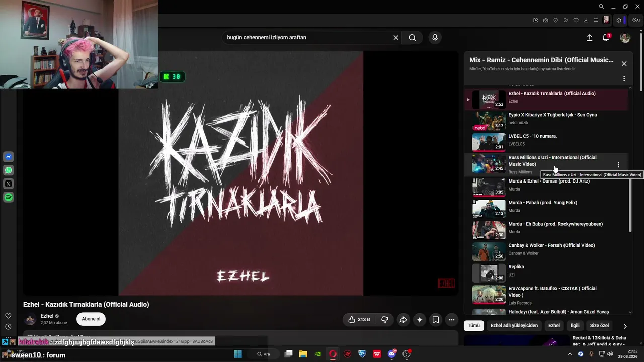Open the Ezhel channel avatar

click(31, 319)
